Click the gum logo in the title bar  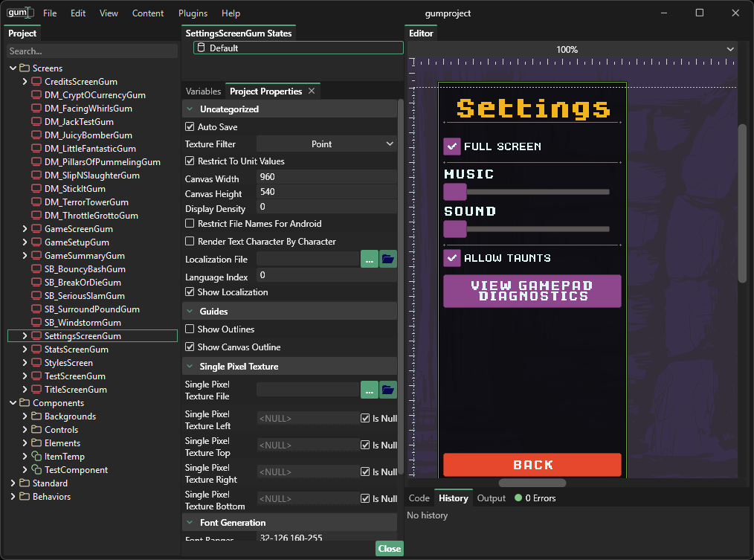click(x=19, y=13)
